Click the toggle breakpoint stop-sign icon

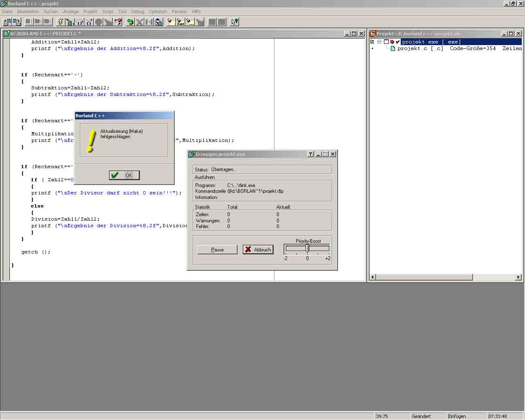[98, 22]
